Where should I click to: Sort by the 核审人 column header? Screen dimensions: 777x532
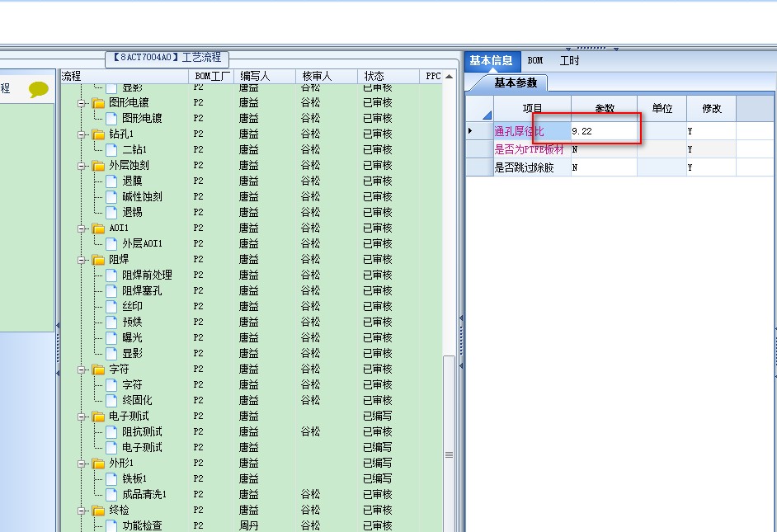click(x=327, y=76)
